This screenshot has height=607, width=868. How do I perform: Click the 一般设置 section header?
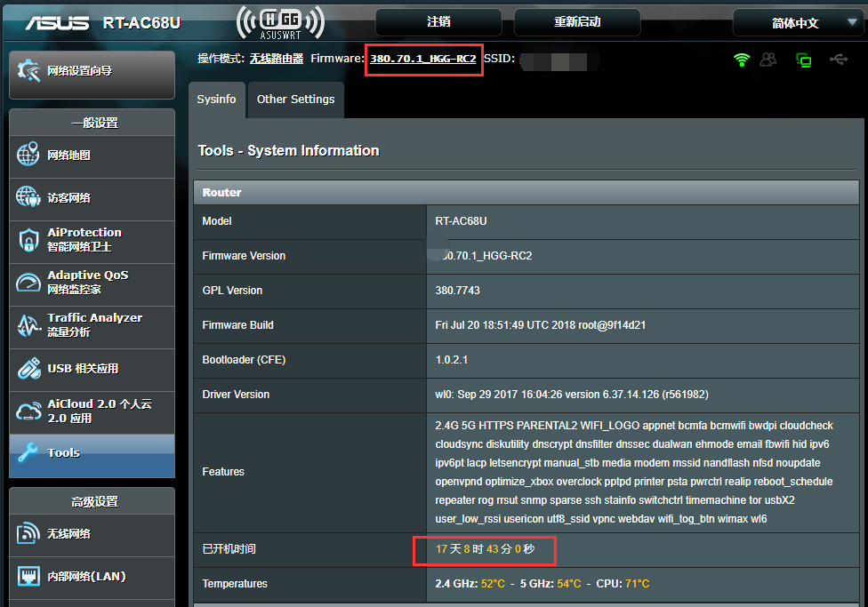94,123
